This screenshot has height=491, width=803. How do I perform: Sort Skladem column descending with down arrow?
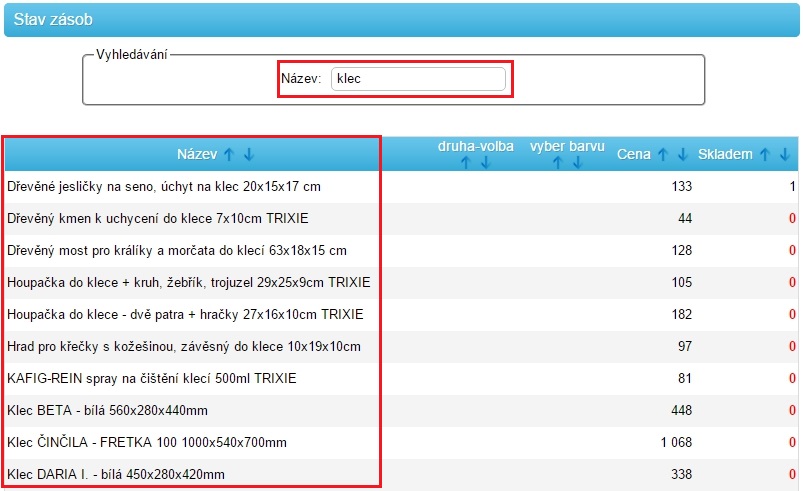click(x=785, y=155)
